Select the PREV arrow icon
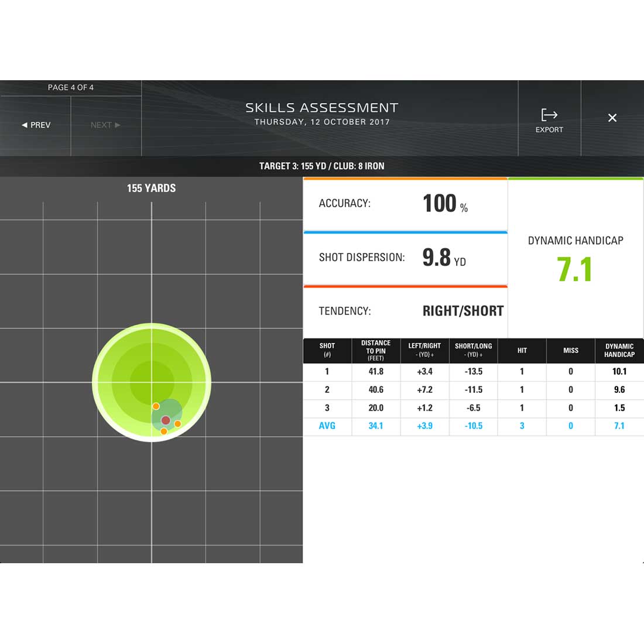This screenshot has width=644, height=644. [x=25, y=125]
